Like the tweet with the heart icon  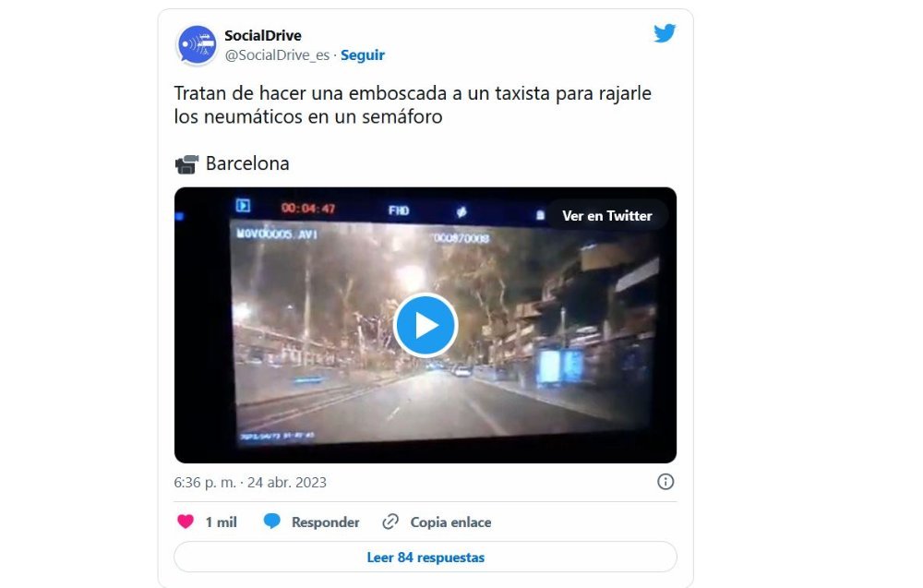[x=186, y=522]
